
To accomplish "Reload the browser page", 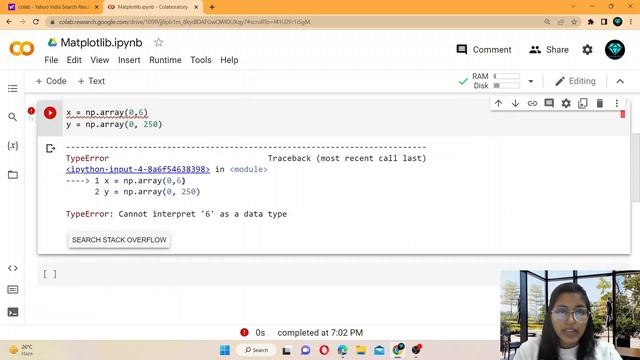I will point(36,22).
